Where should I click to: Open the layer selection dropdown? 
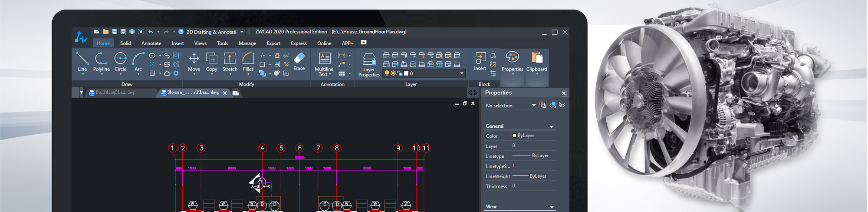click(462, 73)
